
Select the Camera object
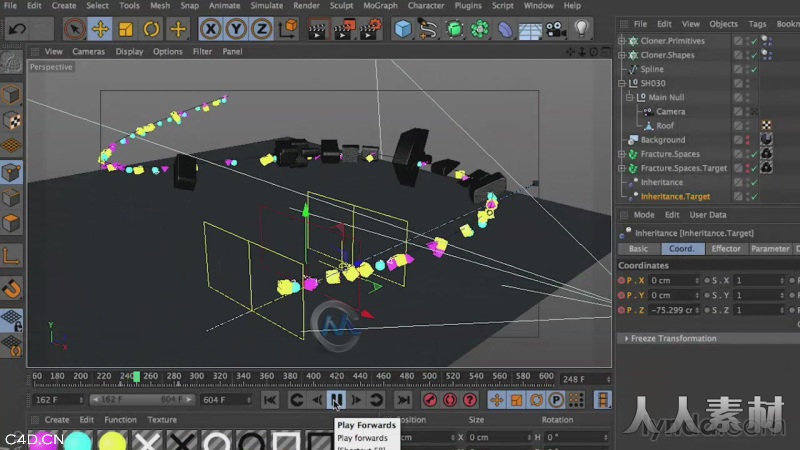(x=670, y=112)
